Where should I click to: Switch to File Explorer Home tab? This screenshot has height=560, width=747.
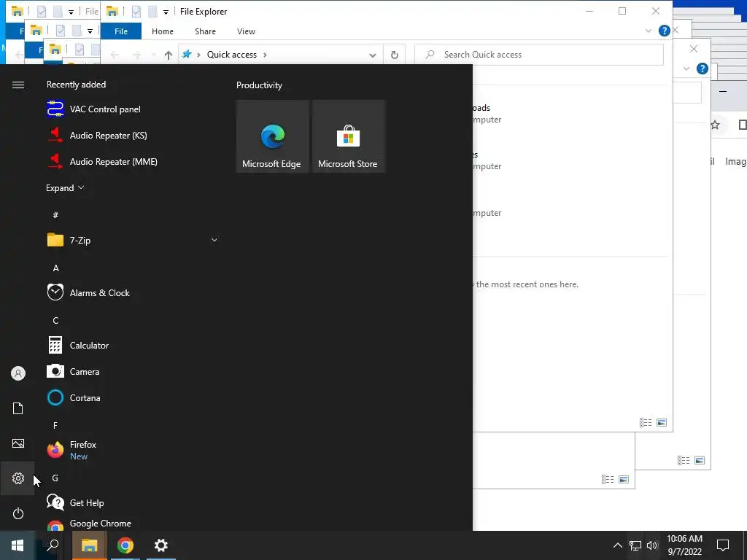click(x=163, y=31)
